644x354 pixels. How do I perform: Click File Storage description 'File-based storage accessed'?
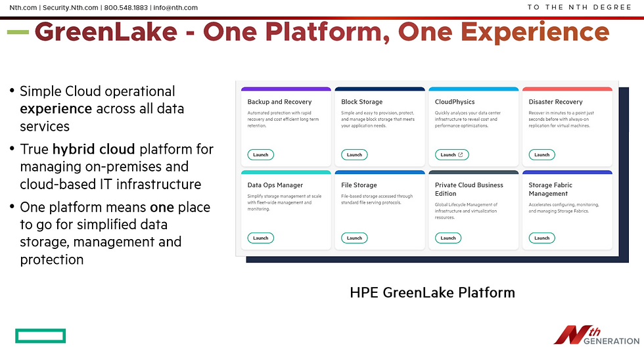click(x=377, y=199)
